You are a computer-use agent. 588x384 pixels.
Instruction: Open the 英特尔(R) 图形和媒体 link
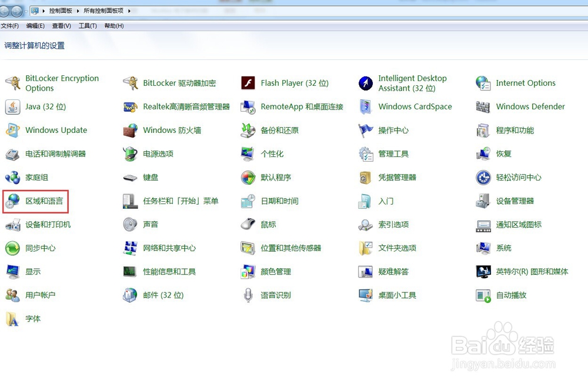[x=532, y=272]
